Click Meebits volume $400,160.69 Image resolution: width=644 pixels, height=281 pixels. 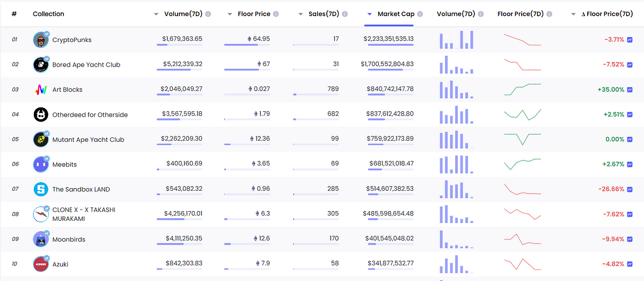[x=184, y=163]
